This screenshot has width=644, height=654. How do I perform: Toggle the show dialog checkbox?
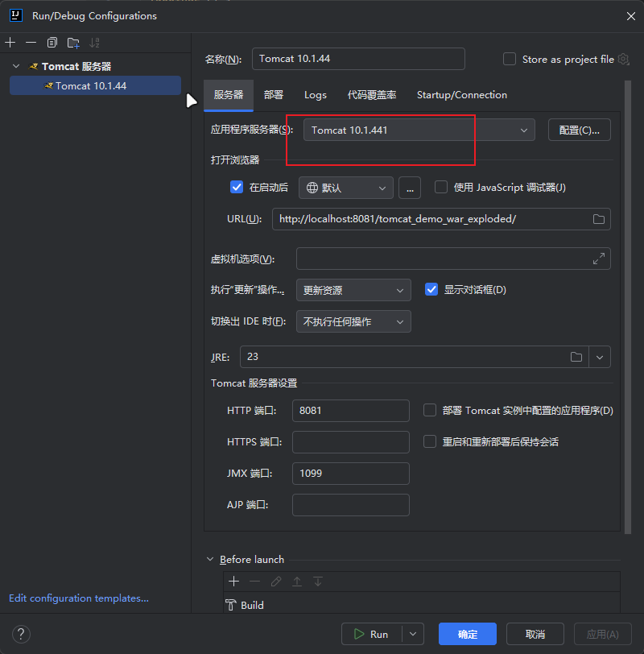(431, 289)
